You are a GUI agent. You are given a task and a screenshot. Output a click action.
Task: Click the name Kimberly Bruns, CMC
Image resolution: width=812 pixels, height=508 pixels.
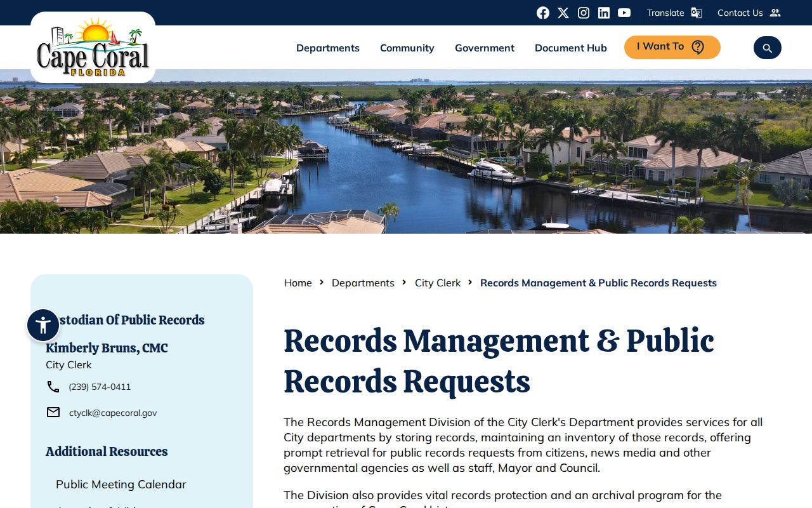click(x=107, y=348)
